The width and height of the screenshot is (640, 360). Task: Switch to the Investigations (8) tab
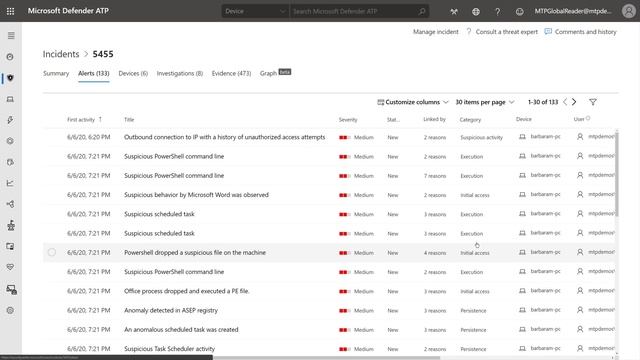(x=180, y=73)
